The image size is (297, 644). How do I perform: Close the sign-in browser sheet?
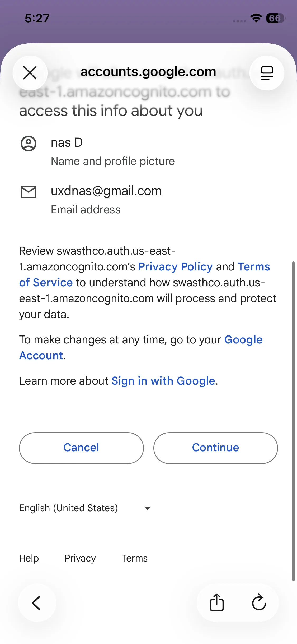(x=30, y=73)
